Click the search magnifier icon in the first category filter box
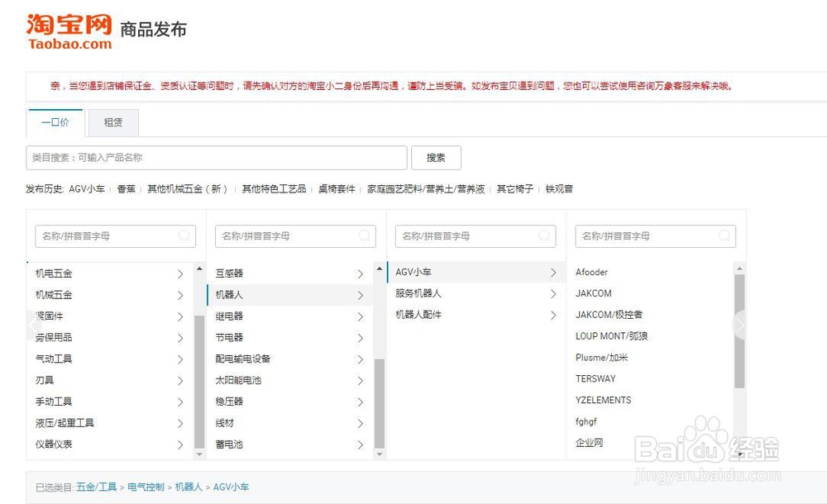The width and height of the screenshot is (827, 504). coord(185,235)
